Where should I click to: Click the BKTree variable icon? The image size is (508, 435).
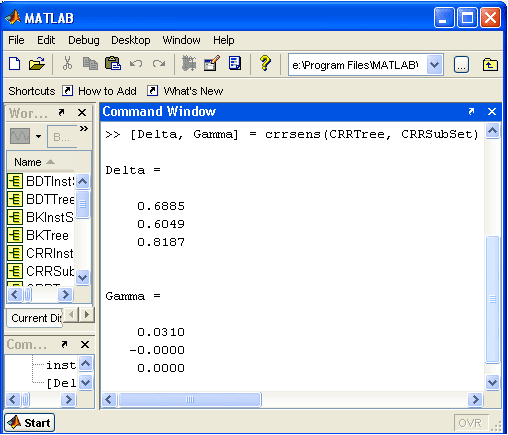[15, 235]
